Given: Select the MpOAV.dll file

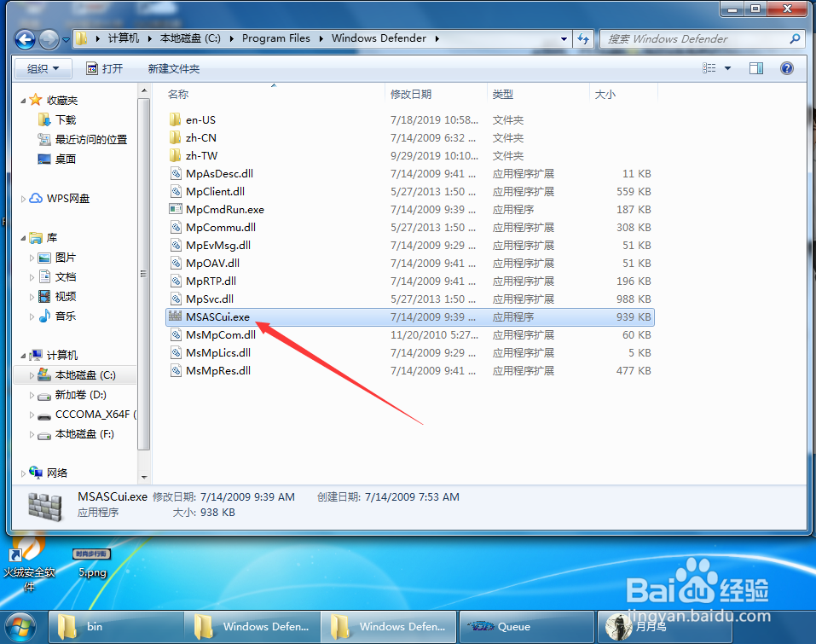Looking at the screenshot, I should pyautogui.click(x=409, y=263).
